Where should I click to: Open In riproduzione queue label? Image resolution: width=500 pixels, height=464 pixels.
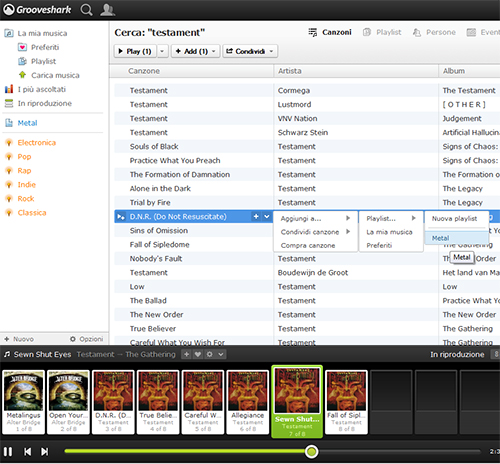tap(457, 354)
